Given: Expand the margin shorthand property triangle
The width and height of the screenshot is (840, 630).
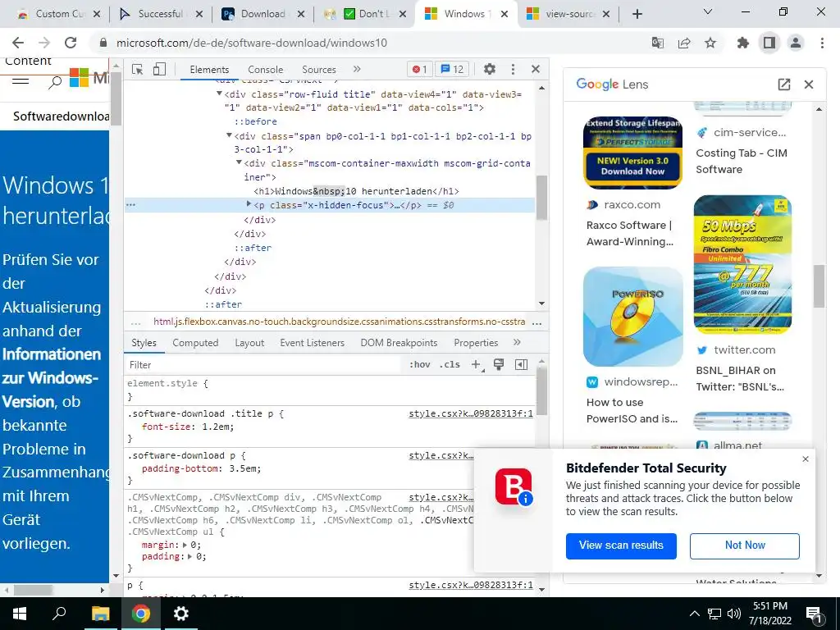Looking at the screenshot, I should [x=185, y=545].
